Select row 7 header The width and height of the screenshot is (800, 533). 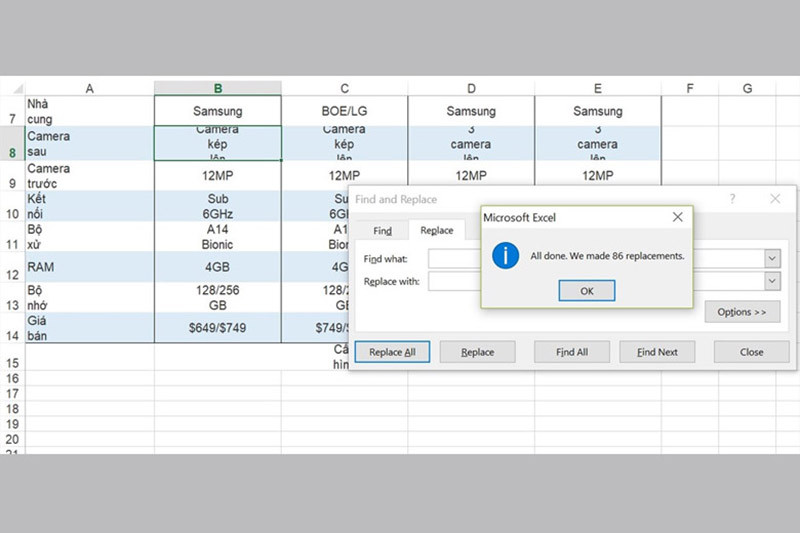click(12, 111)
